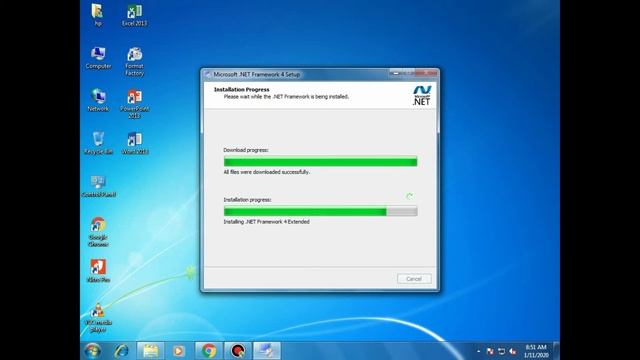This screenshot has width=640, height=360.
Task: Open the Windows Start menu
Action: click(92, 351)
